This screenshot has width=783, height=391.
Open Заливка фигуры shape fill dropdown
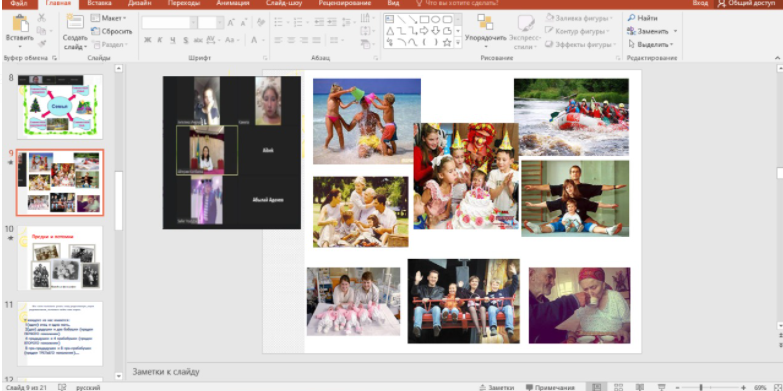coord(579,18)
